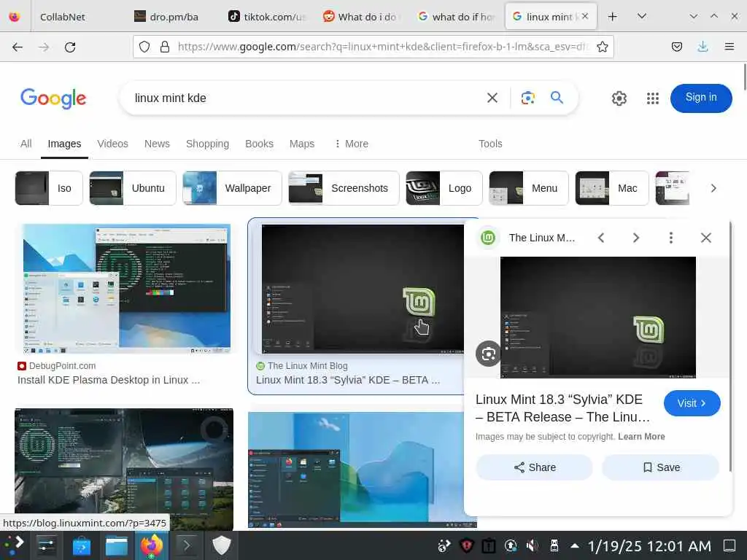Viewport: 747px width, 560px height.
Task: Filter images by Menu chip
Action: 529,188
